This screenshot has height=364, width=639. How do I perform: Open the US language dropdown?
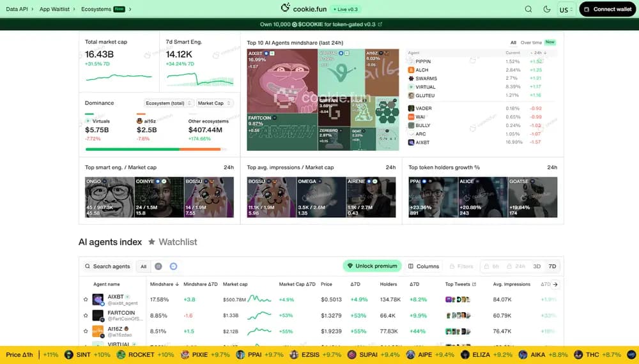tap(566, 10)
